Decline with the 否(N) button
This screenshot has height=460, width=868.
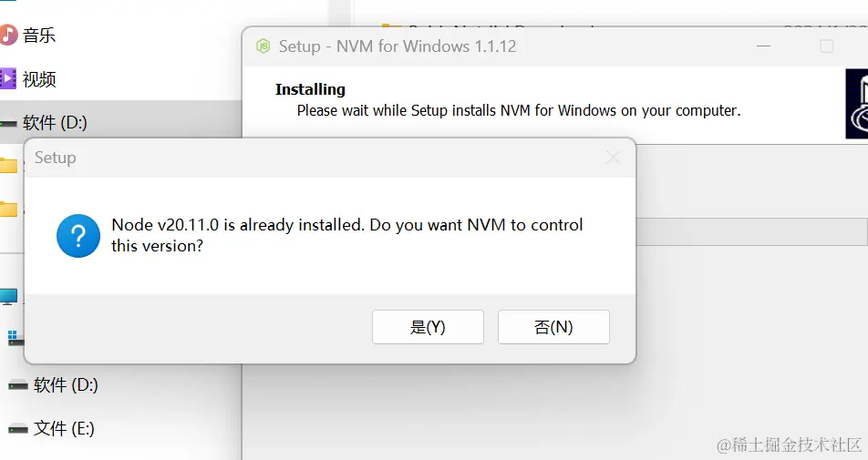point(553,327)
